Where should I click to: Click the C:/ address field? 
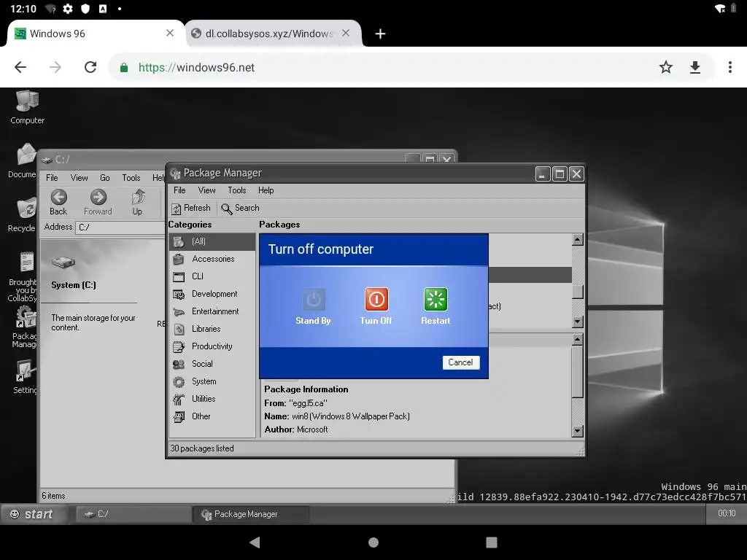pos(120,227)
